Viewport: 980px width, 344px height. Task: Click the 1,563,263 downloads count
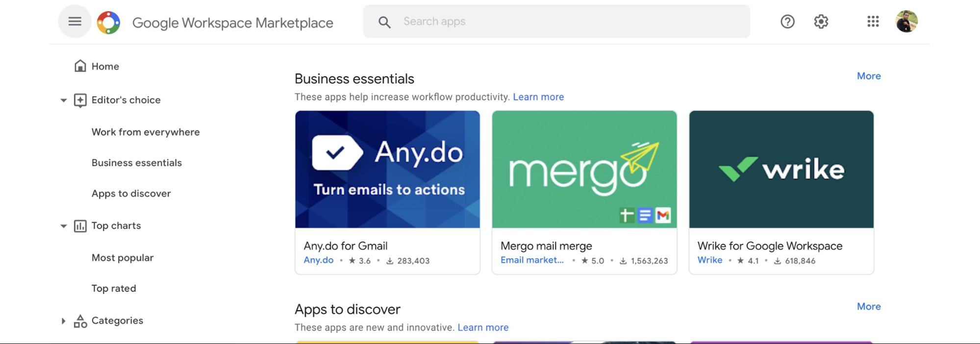point(649,261)
